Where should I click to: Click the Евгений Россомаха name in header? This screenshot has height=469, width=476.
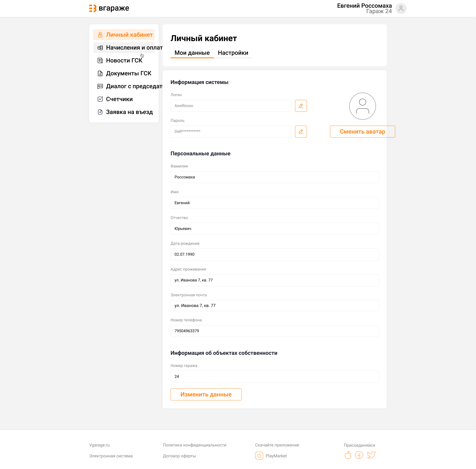pos(364,6)
